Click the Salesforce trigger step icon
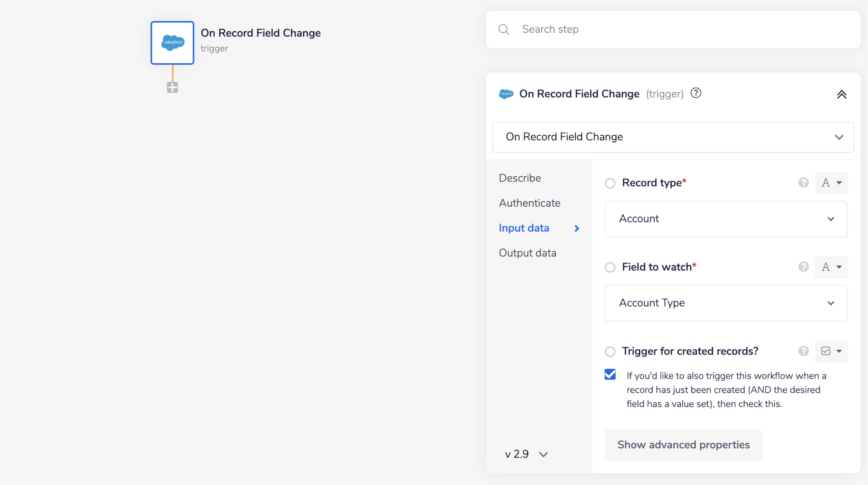This screenshot has height=485, width=868. (172, 43)
